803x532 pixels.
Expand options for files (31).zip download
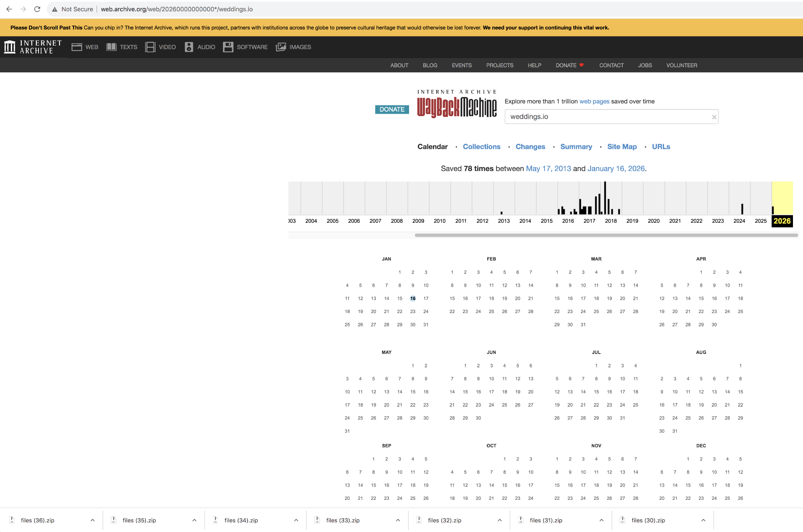[x=601, y=520]
